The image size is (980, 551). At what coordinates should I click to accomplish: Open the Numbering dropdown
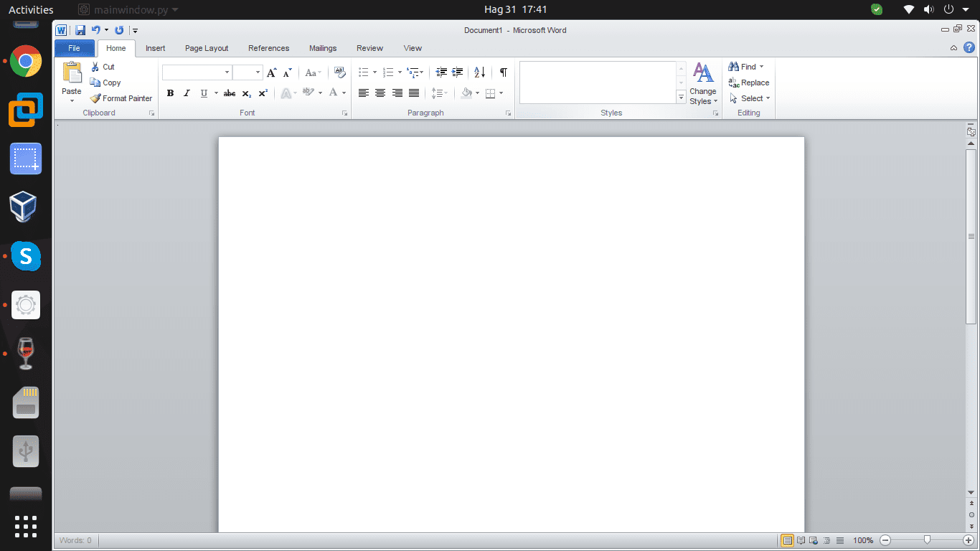coord(400,72)
